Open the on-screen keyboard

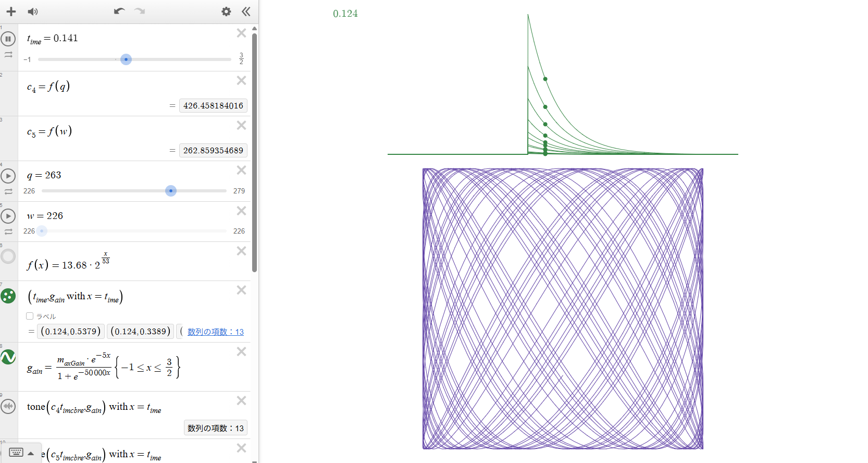(16, 453)
